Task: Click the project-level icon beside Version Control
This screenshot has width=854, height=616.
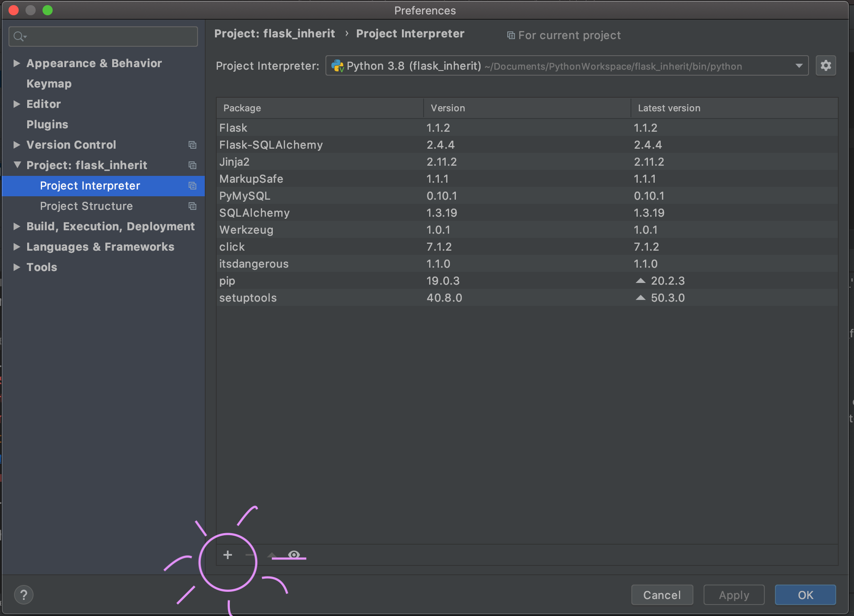Action: tap(192, 145)
